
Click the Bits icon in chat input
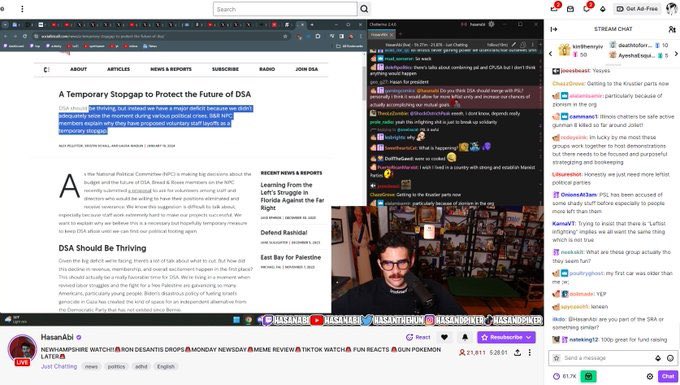[658, 358]
